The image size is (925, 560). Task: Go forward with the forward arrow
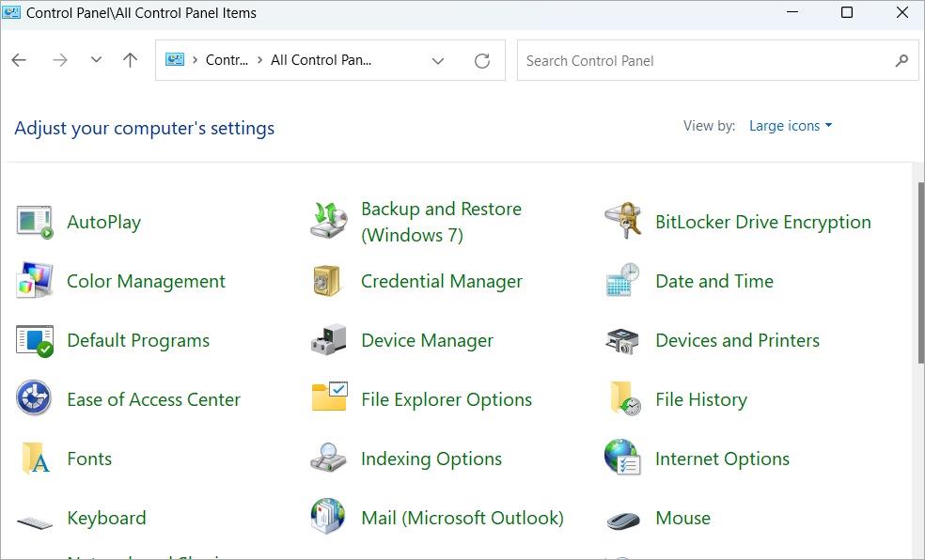(60, 59)
